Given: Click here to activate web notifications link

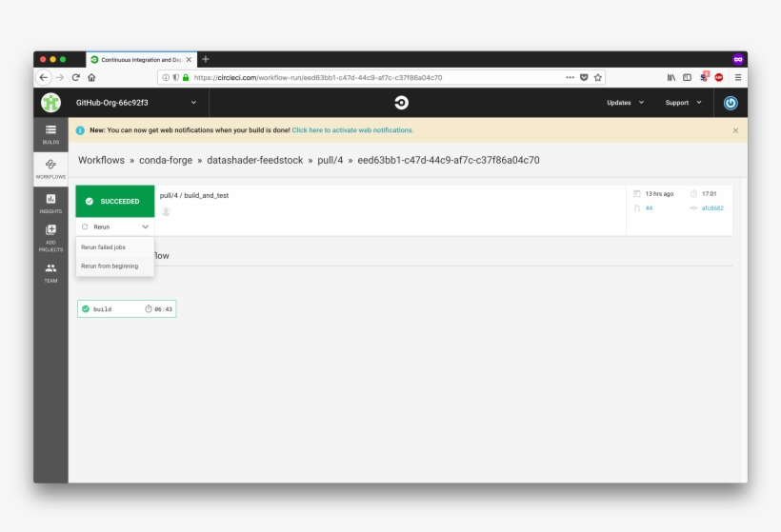Looking at the screenshot, I should [352, 130].
